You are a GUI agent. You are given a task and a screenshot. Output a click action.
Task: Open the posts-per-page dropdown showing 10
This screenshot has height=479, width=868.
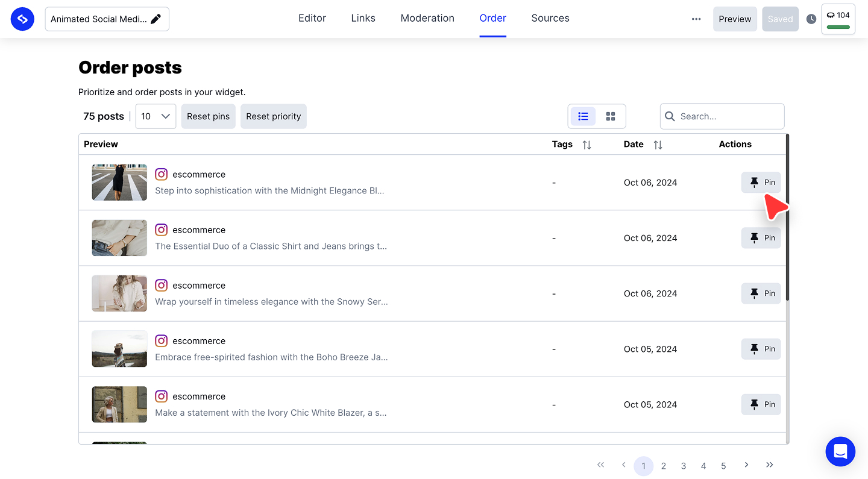click(x=156, y=116)
